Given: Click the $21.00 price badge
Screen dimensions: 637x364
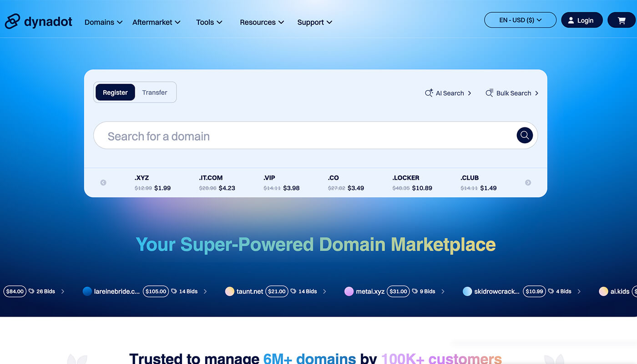Looking at the screenshot, I should [277, 291].
